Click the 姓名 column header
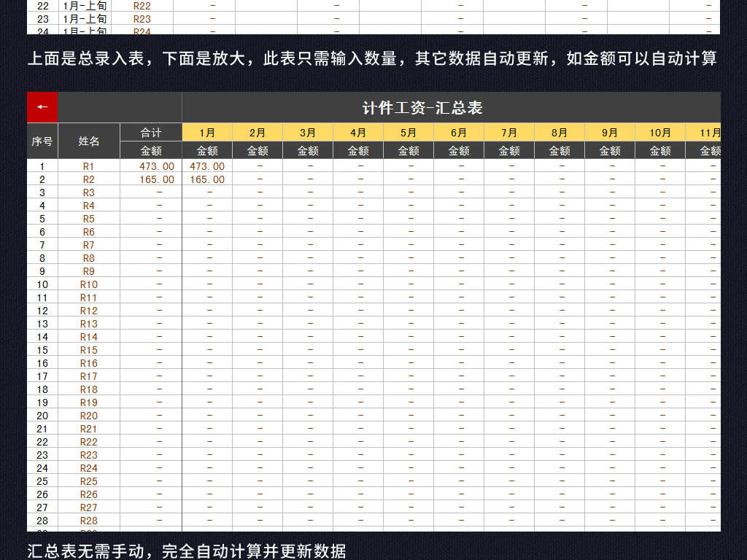747x560 pixels. coord(88,141)
